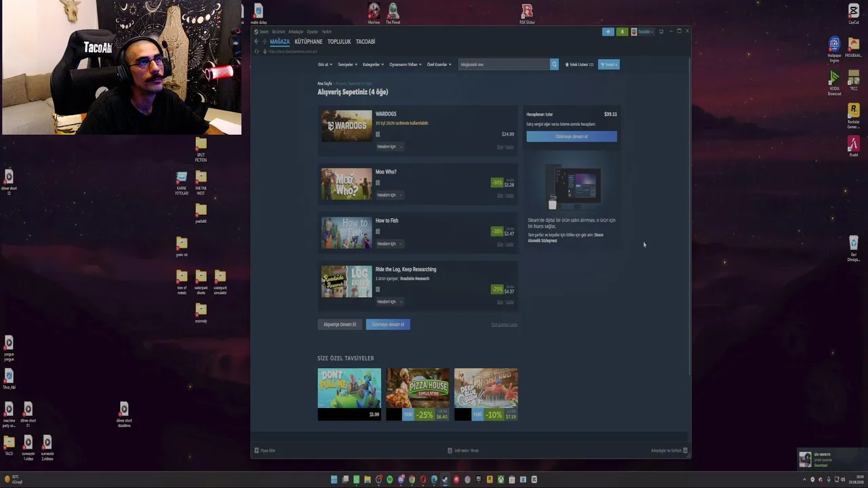Open Google Chrome from the taskbar
The height and width of the screenshot is (488, 868).
[x=412, y=480]
